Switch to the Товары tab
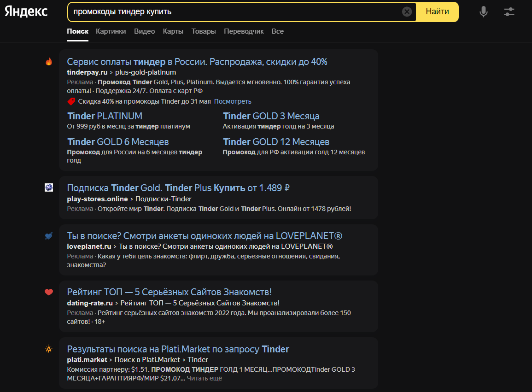The image size is (532, 392). [204, 31]
